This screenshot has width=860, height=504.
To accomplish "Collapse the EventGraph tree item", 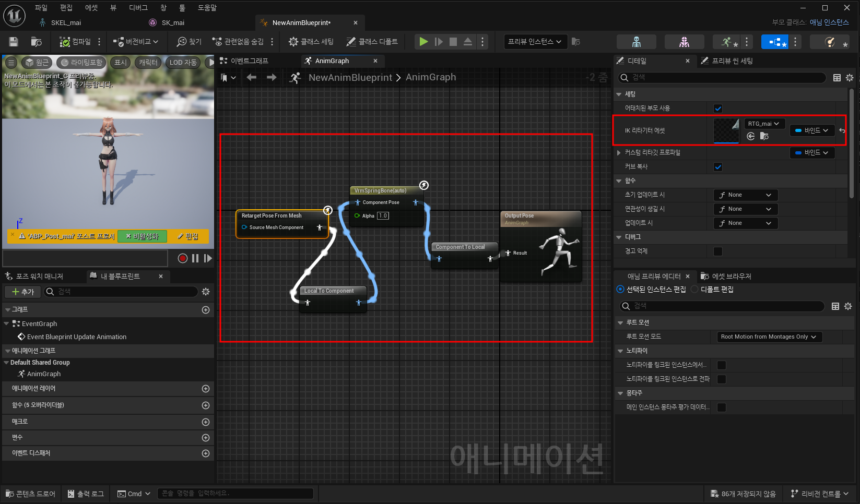I will click(6, 324).
